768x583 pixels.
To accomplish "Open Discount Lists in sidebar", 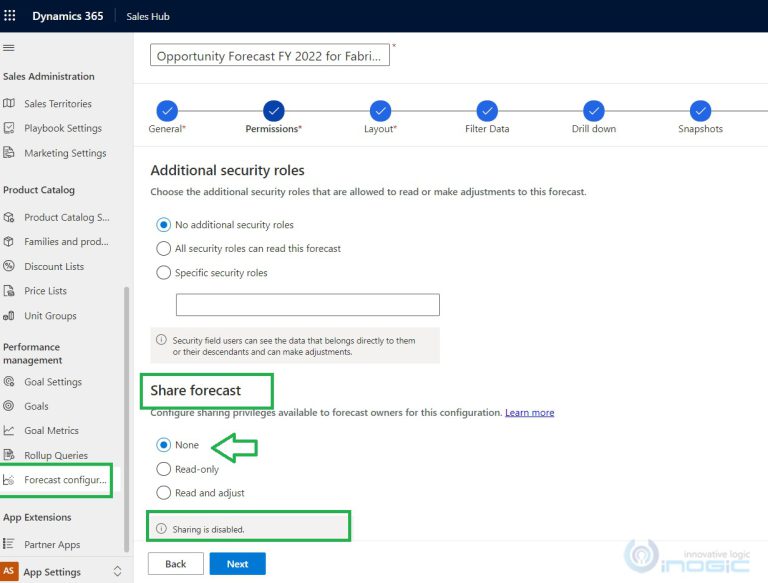I will 54,266.
